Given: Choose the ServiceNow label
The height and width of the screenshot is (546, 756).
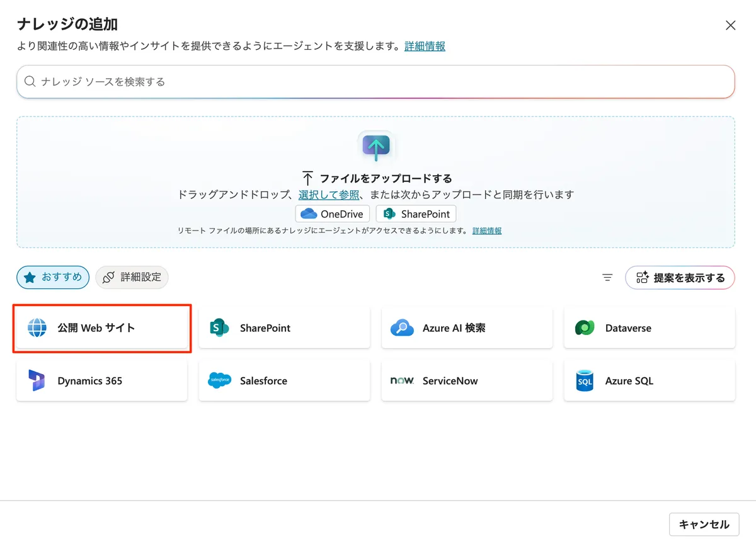Looking at the screenshot, I should (450, 381).
